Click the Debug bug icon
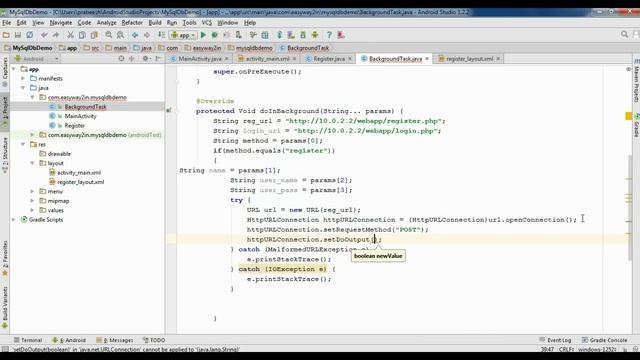This screenshot has width=640, height=360. pyautogui.click(x=215, y=35)
